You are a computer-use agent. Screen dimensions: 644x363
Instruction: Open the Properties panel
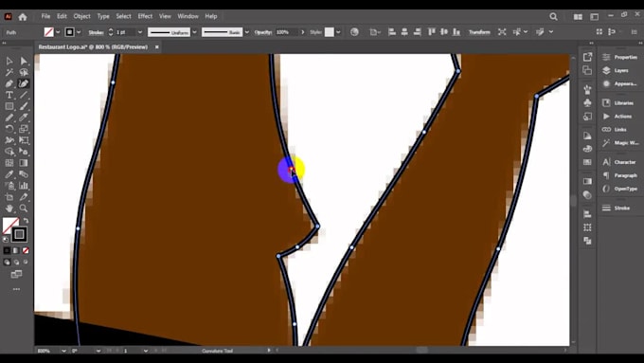(619, 57)
